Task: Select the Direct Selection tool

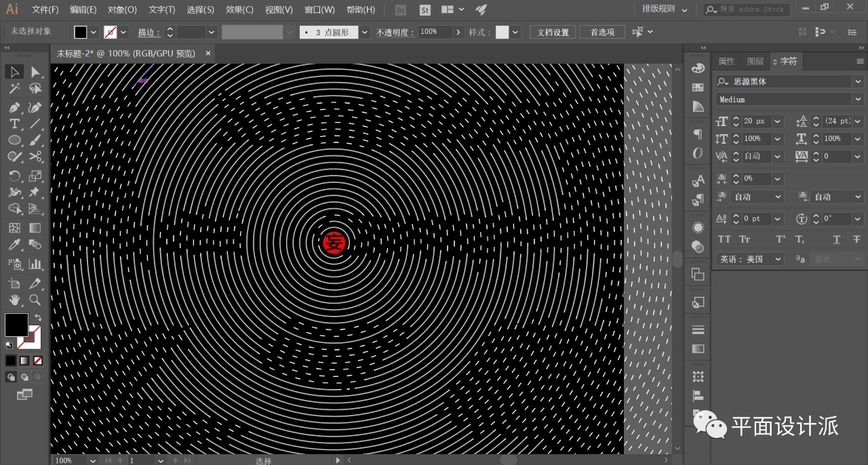Action: click(x=35, y=72)
